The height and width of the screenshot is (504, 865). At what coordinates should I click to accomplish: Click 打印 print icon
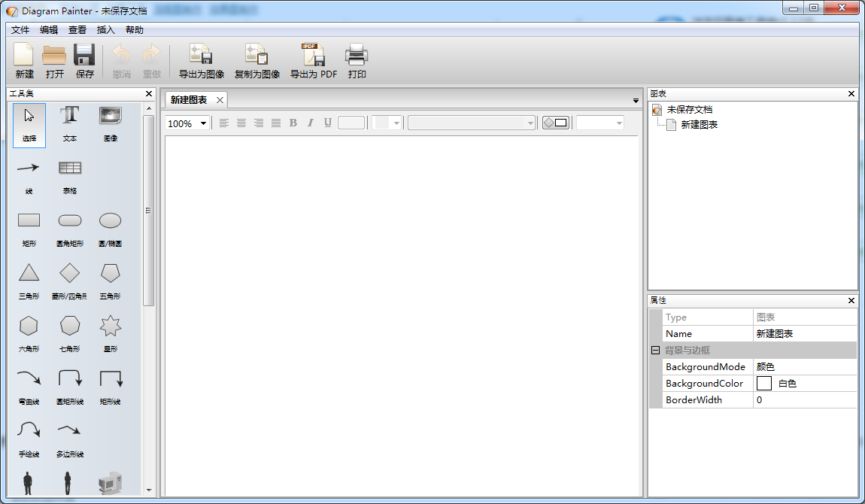[357, 61]
